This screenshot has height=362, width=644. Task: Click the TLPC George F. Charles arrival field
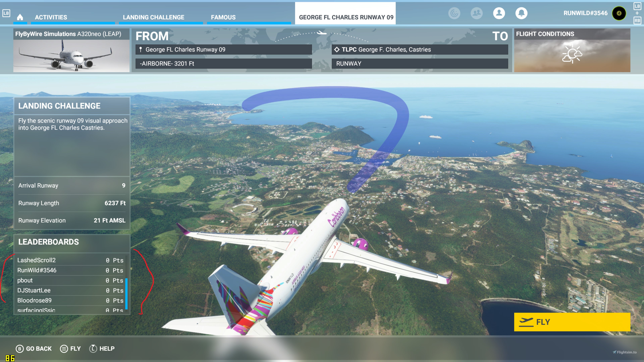420,49
